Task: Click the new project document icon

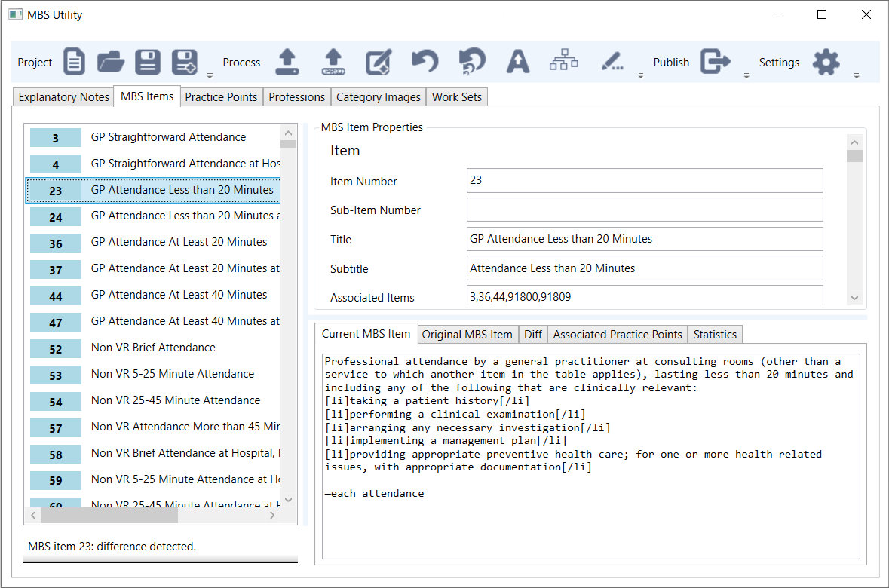Action: click(75, 62)
